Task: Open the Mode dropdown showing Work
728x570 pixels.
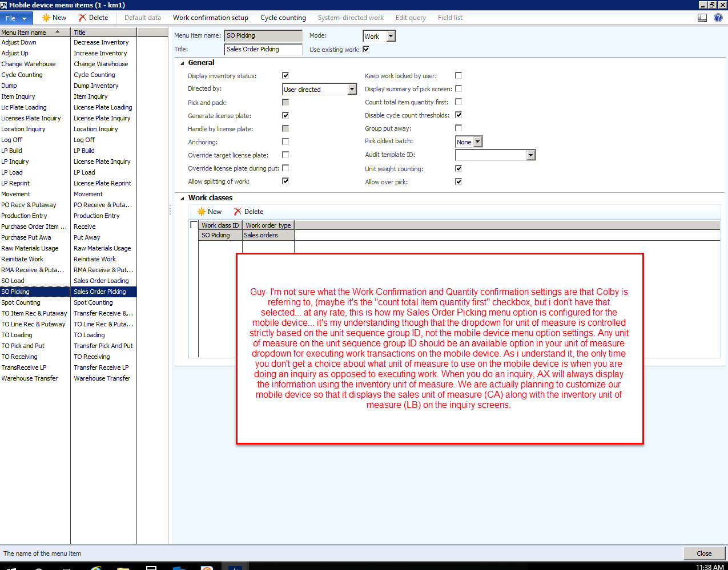Action: tap(391, 37)
